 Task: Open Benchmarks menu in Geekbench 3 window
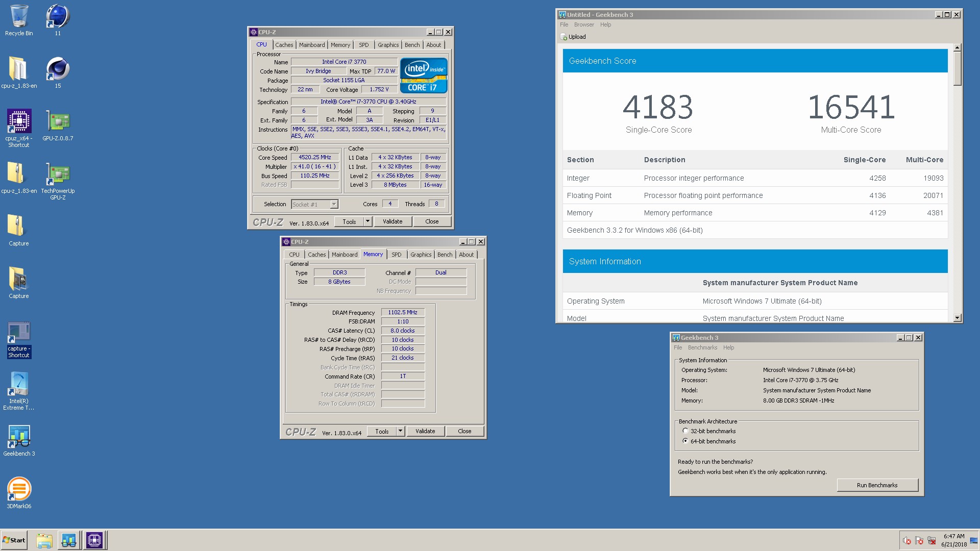pos(702,347)
